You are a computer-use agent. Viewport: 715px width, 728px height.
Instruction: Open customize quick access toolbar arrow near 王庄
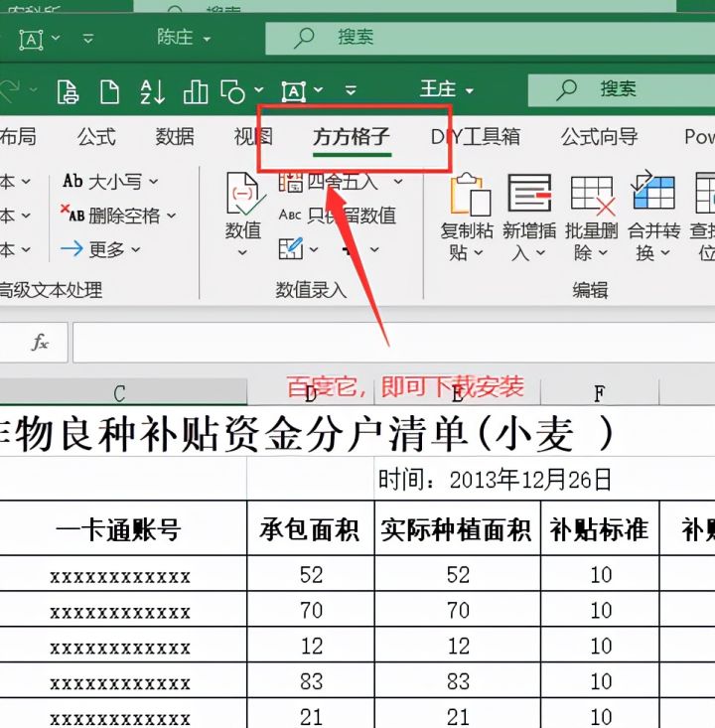pos(351,89)
